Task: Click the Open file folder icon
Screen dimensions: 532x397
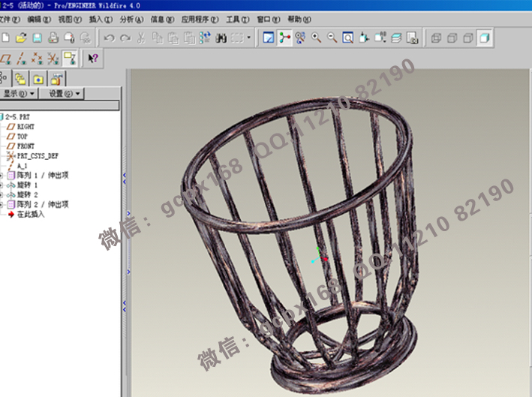Action: 21,37
